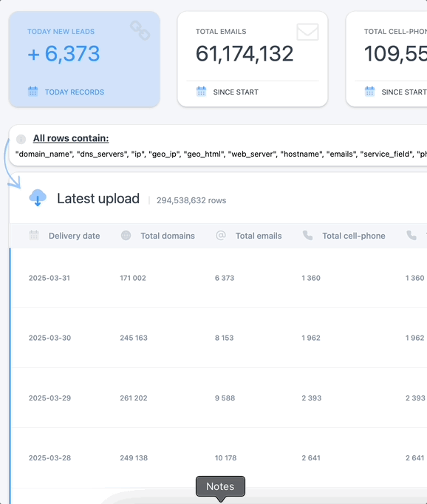
Task: Click calendar icon in Total Cell-Phone card
Action: (370, 92)
